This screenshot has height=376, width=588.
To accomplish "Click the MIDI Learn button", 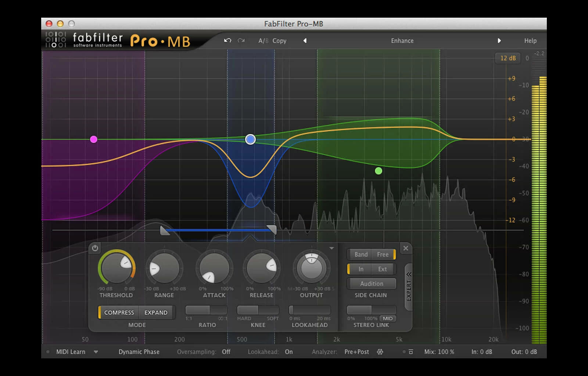I will tap(71, 352).
